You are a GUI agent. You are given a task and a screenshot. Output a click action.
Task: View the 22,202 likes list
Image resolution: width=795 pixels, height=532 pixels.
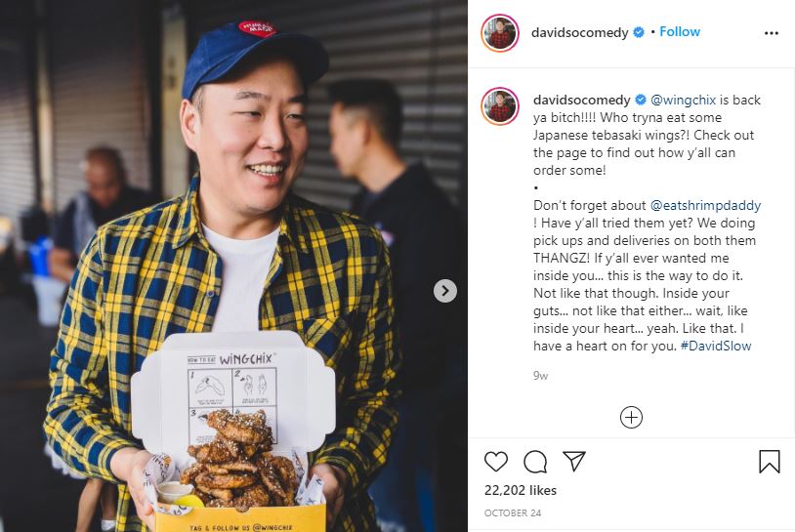(x=521, y=490)
